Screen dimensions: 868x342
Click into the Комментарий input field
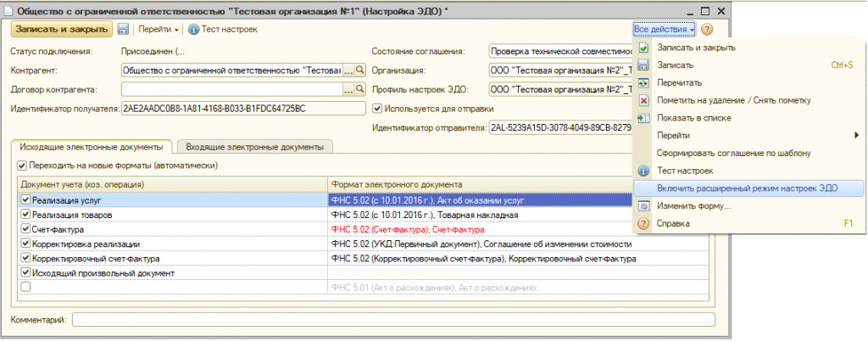pos(393,320)
